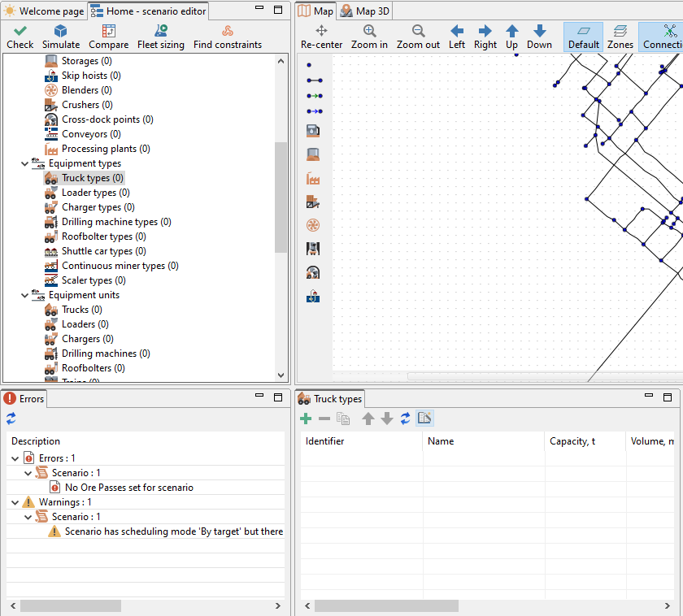Refresh the Errors panel list
Screen dimensions: 683x616
click(x=11, y=419)
